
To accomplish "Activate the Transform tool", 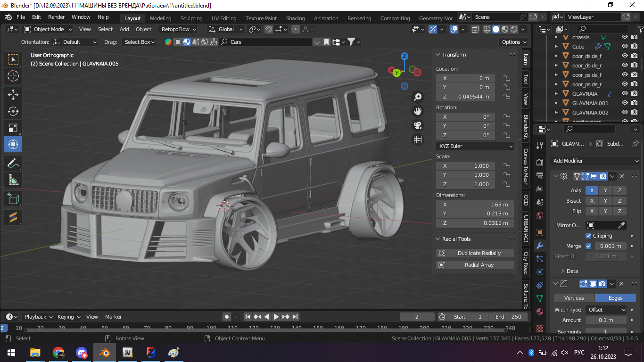I will pyautogui.click(x=13, y=144).
